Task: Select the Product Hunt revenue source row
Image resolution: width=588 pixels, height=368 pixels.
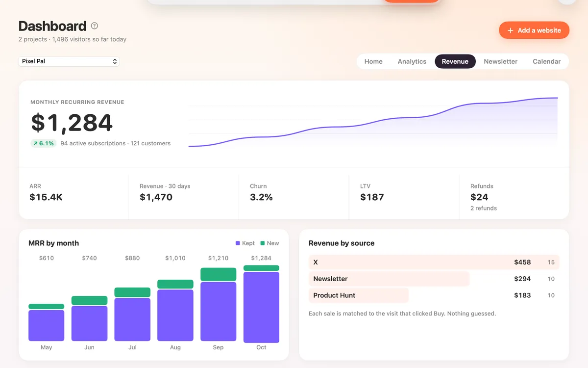Action: 434,295
